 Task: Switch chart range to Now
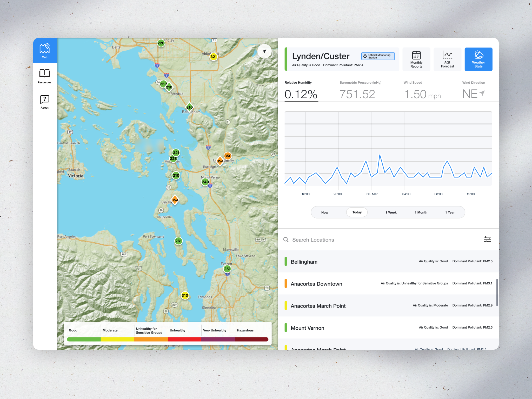[x=325, y=212]
